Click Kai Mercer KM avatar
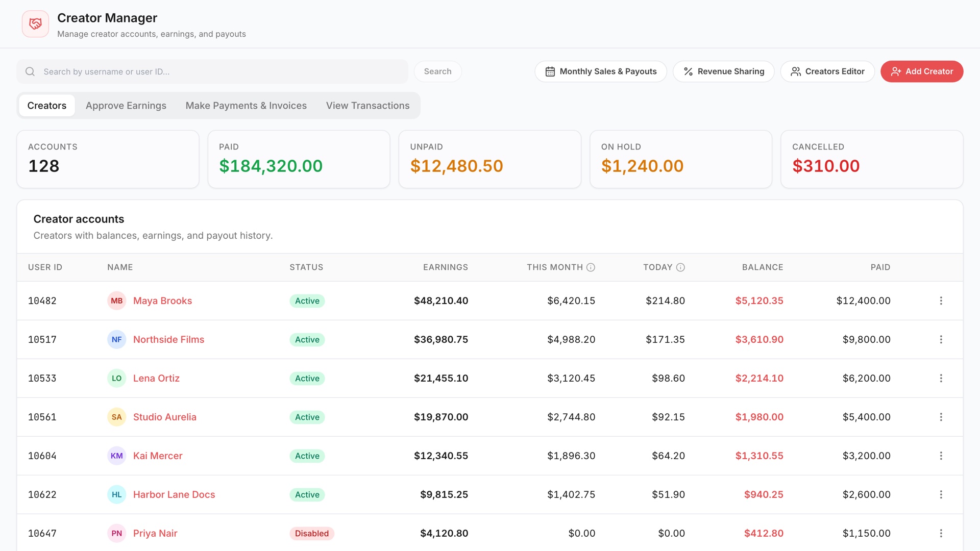 [116, 456]
